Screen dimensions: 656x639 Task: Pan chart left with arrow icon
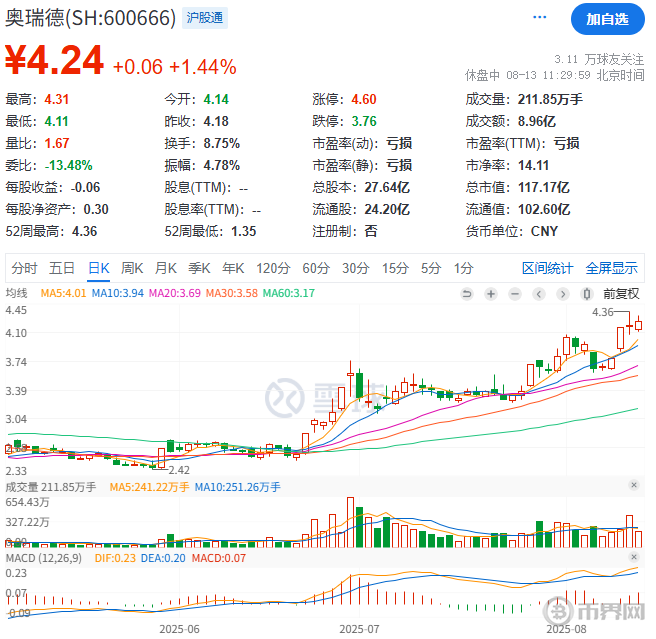(x=539, y=294)
